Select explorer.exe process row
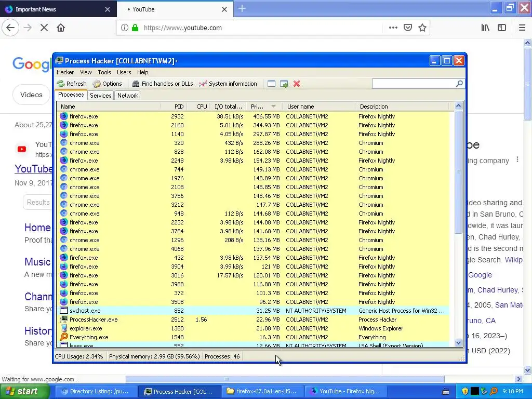Screen dimensions: 532x399 253,328
